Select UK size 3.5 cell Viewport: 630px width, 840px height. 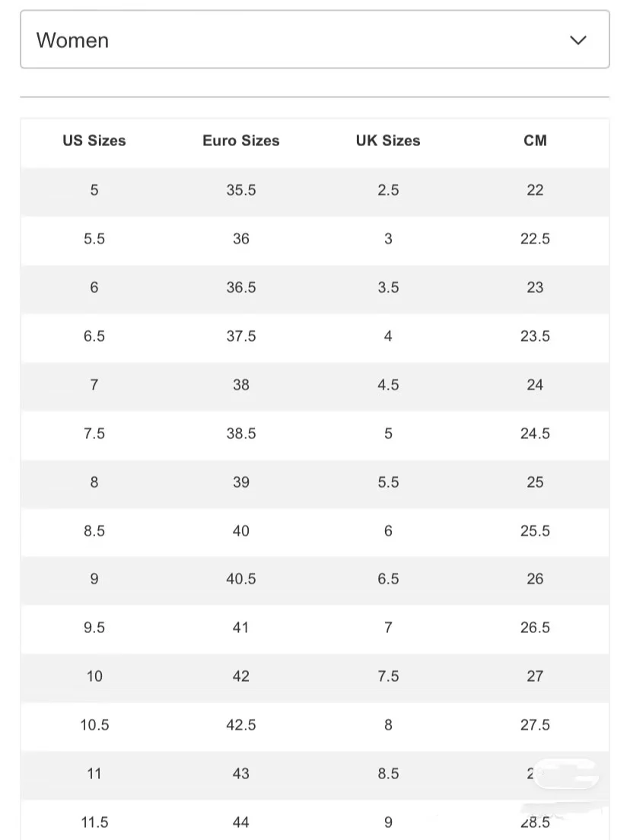pos(388,287)
